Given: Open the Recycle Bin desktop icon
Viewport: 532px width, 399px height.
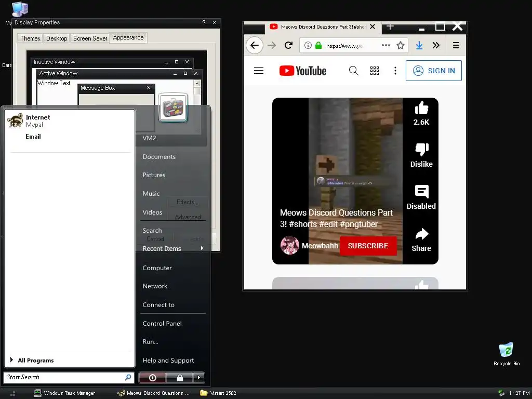Looking at the screenshot, I should [506, 354].
